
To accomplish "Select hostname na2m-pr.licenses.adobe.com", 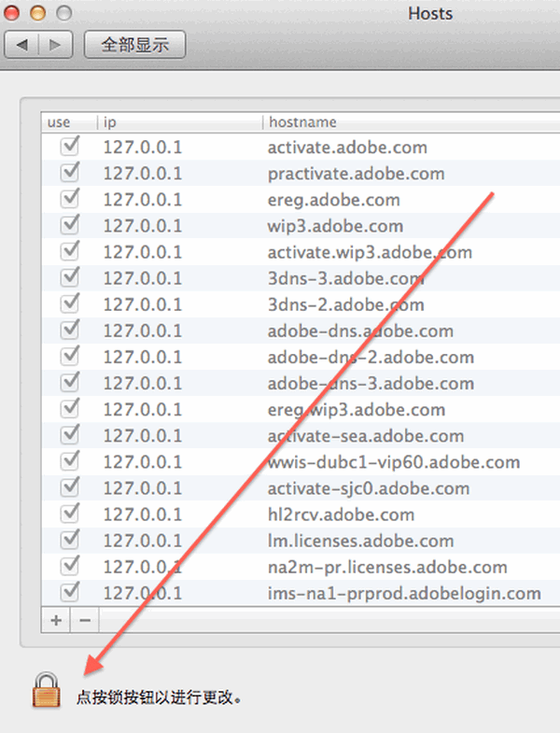I will (387, 567).
